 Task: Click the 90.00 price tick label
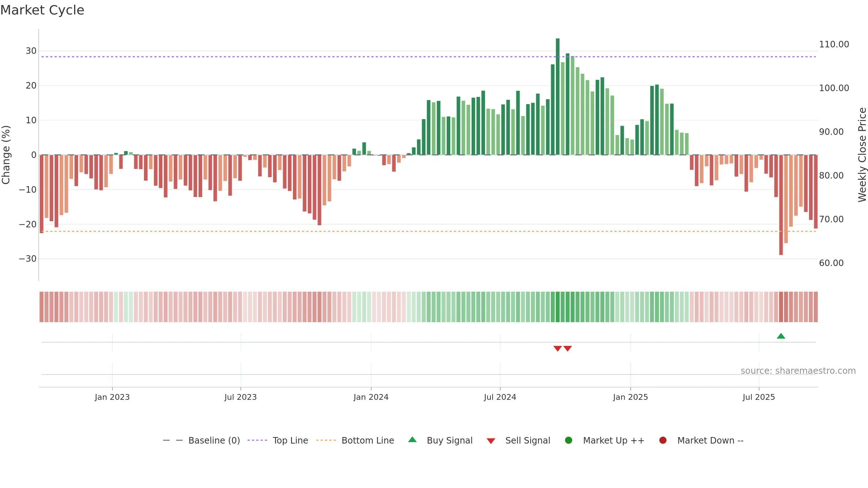coord(831,132)
